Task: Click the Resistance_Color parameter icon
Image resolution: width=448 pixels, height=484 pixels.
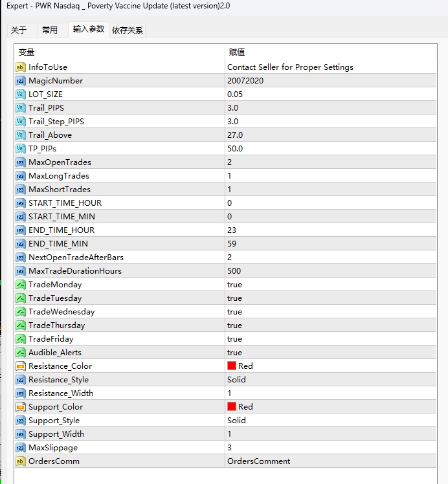Action: click(x=20, y=366)
